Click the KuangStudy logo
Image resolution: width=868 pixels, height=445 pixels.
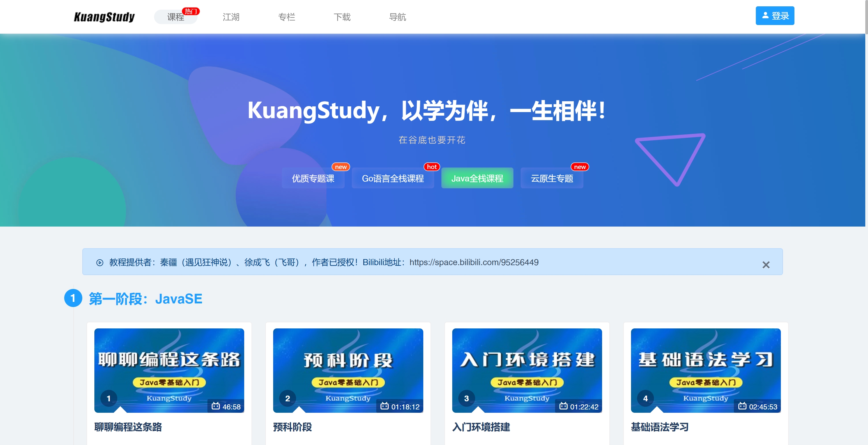(x=104, y=17)
